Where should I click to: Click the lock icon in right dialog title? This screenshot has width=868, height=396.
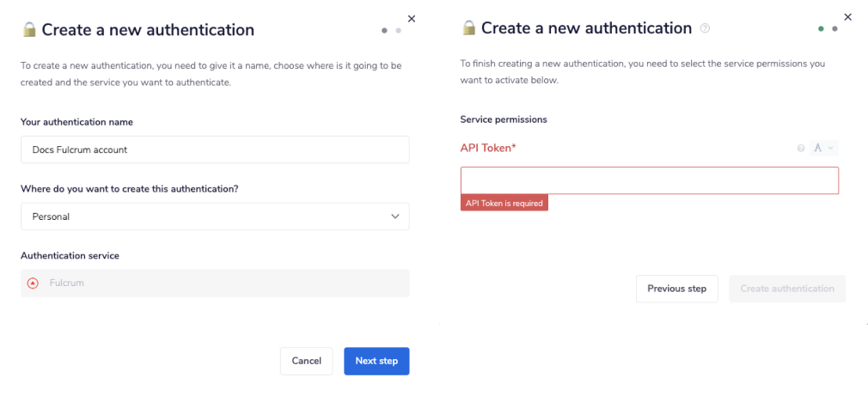[468, 28]
